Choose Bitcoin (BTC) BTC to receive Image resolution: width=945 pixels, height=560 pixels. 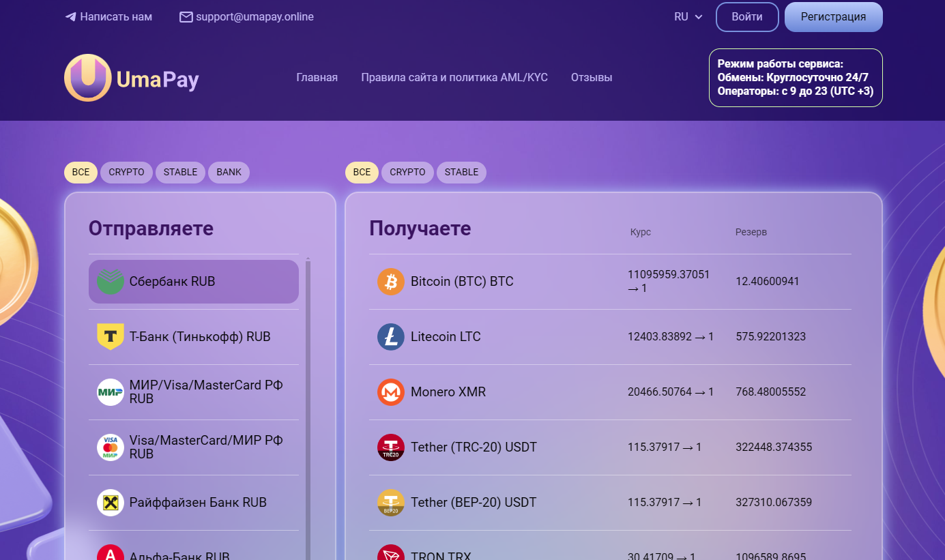(x=610, y=282)
